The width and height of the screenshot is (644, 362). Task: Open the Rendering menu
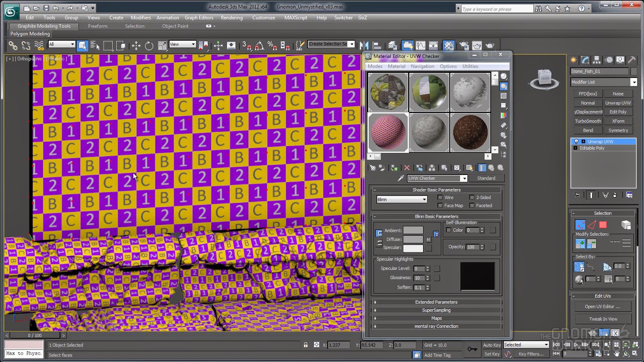point(231,18)
